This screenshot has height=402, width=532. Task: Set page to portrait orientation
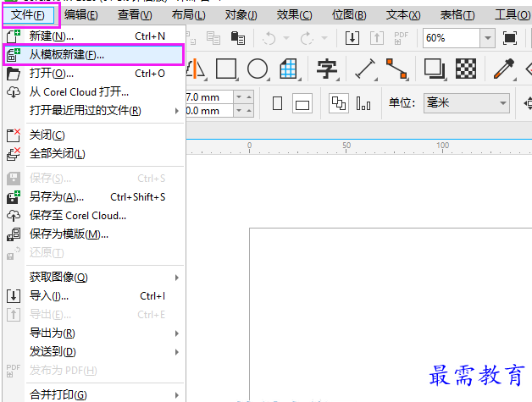point(278,104)
